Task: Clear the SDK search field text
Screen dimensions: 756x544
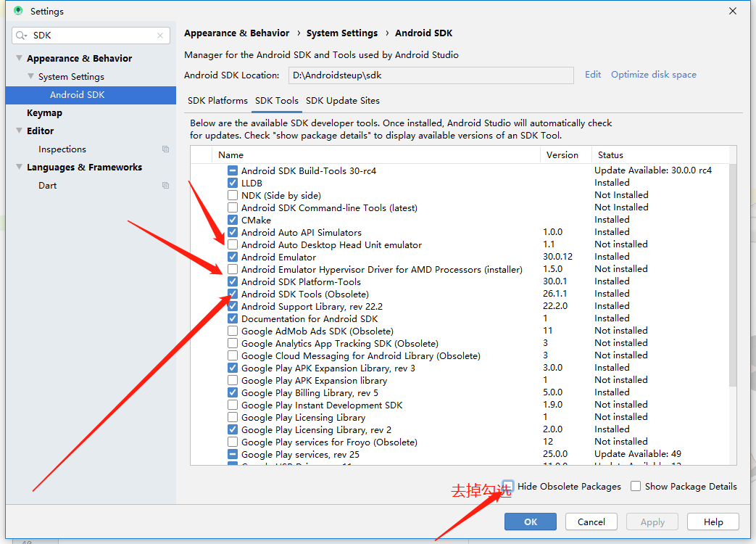Action: pos(160,36)
